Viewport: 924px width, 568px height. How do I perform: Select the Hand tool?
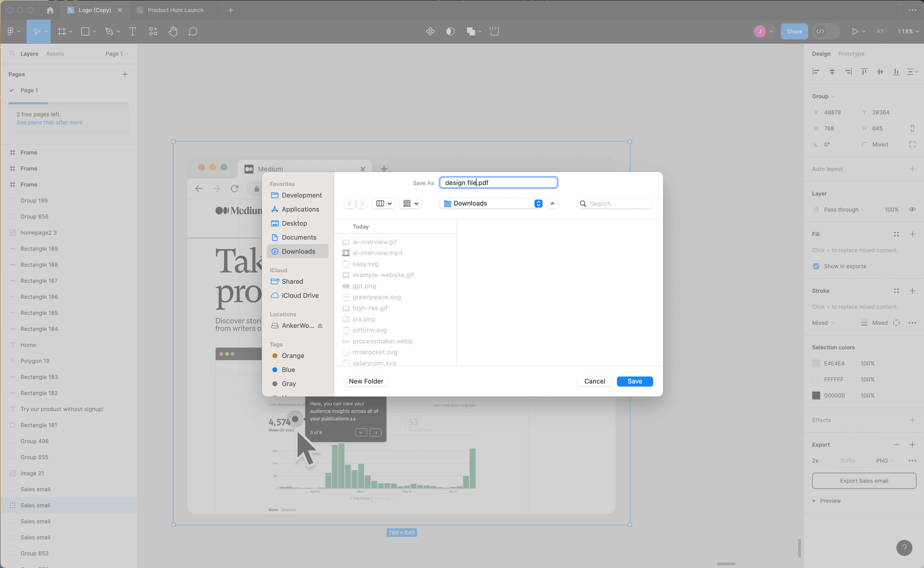click(173, 31)
